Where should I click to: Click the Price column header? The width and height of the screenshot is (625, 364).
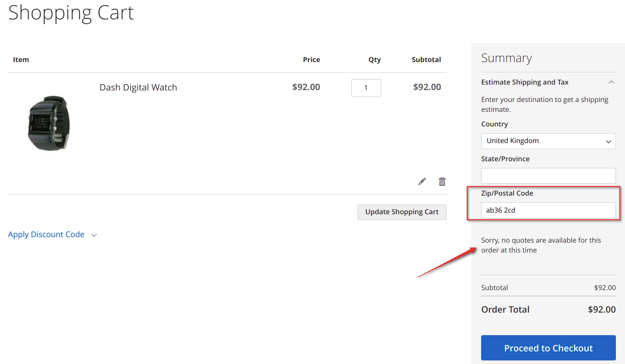(312, 60)
